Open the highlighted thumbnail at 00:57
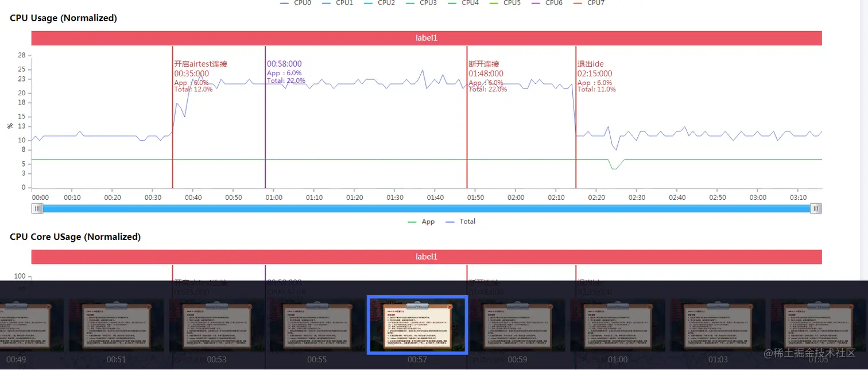The image size is (868, 371). tap(417, 325)
